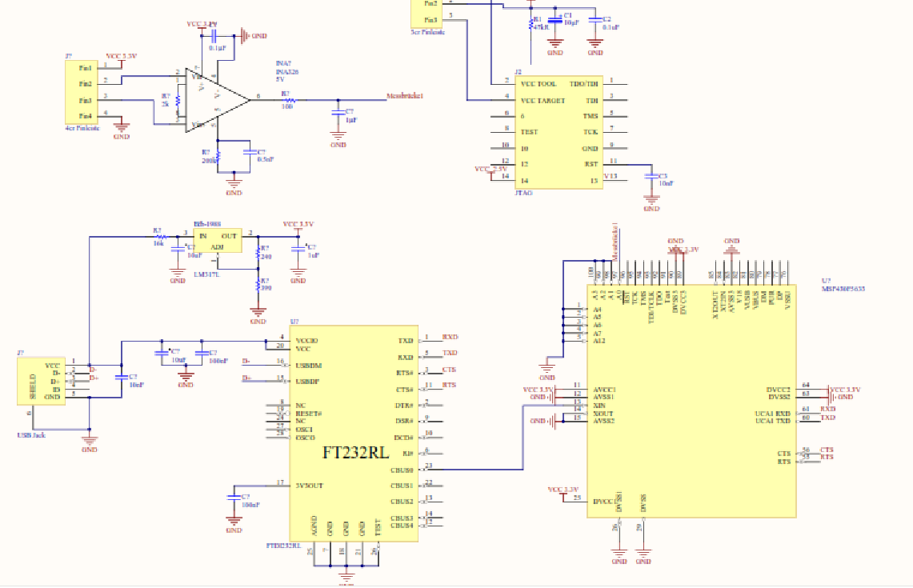913x588 pixels.
Task: Select the R1 47kR resistor
Action: [531, 24]
